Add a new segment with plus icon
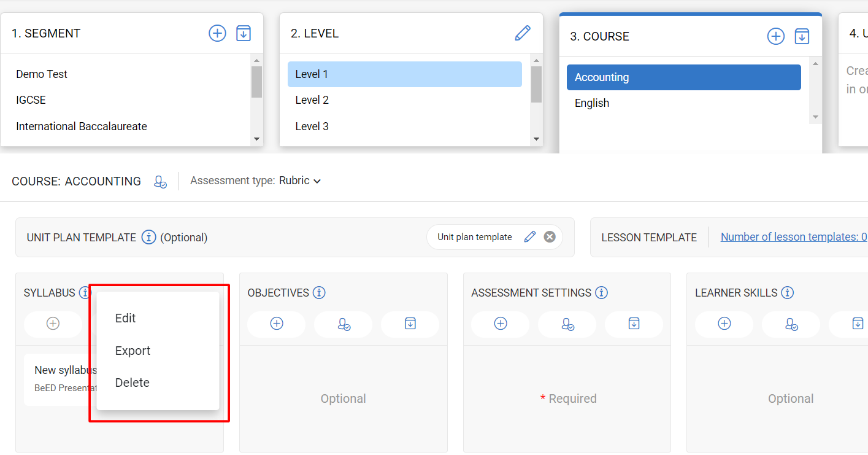The width and height of the screenshot is (868, 455). tap(217, 33)
